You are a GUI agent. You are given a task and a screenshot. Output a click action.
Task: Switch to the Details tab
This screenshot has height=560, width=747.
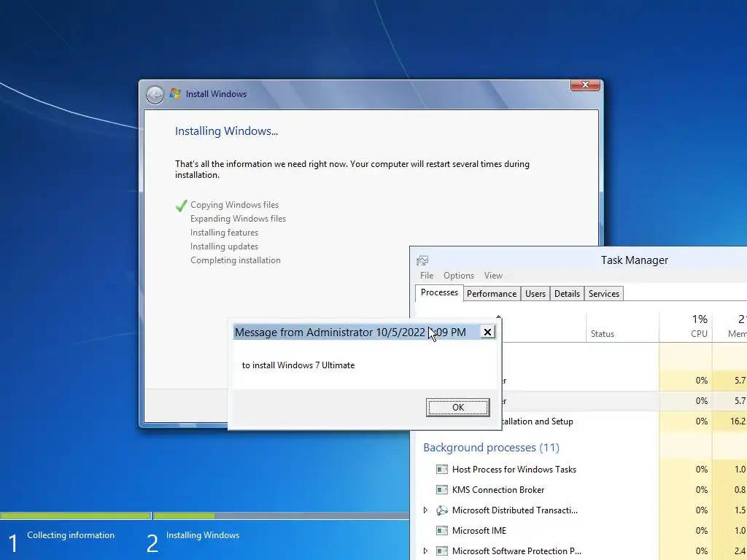(567, 294)
